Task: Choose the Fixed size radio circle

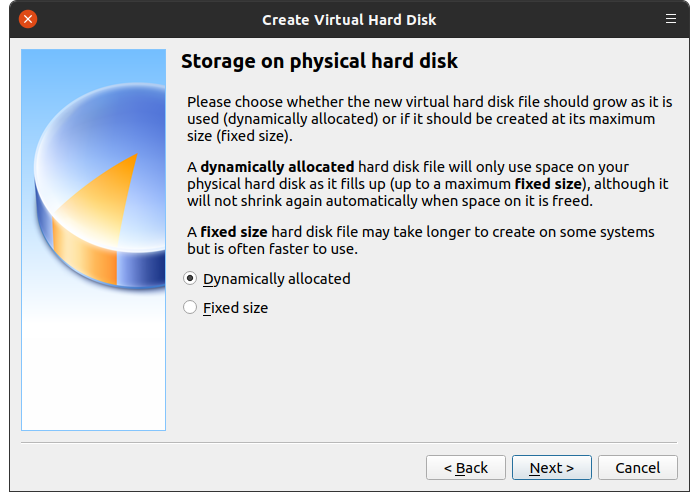Action: (190, 308)
